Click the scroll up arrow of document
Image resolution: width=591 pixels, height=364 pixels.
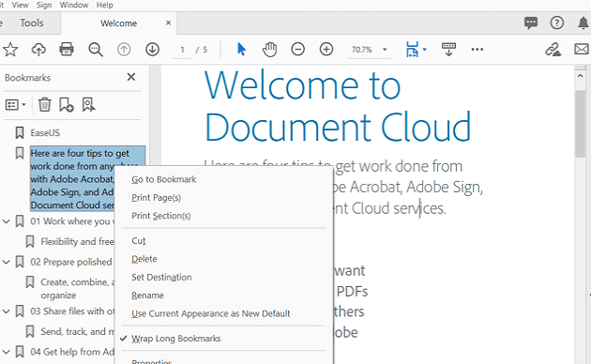[580, 76]
